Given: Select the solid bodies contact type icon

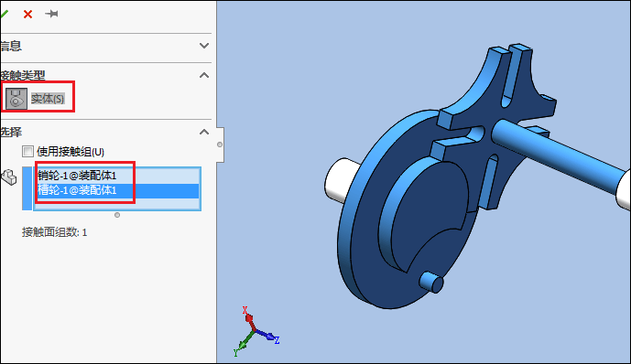Looking at the screenshot, I should click(x=16, y=99).
